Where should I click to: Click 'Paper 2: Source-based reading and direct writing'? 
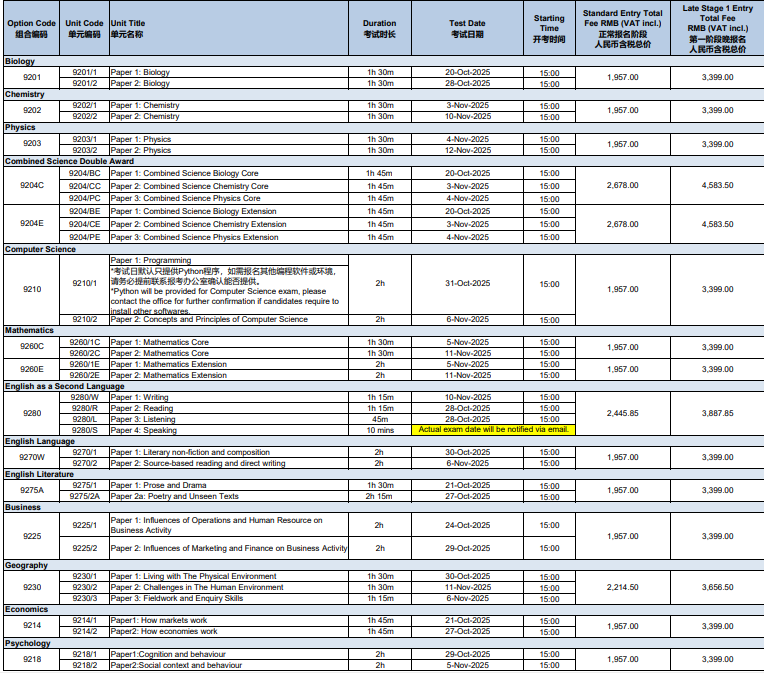tap(198, 463)
